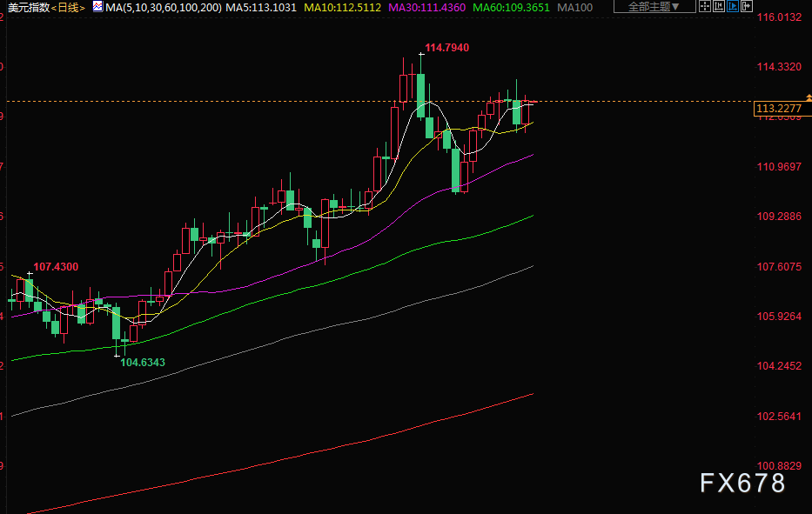Toggle the MA30 magenta line label
Screen dimensions: 812x514
[x=426, y=8]
